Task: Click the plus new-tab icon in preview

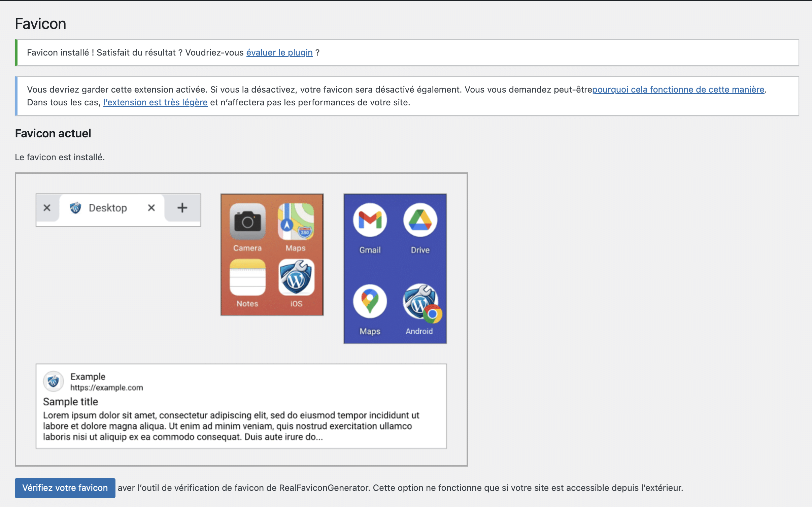Action: [x=182, y=208]
